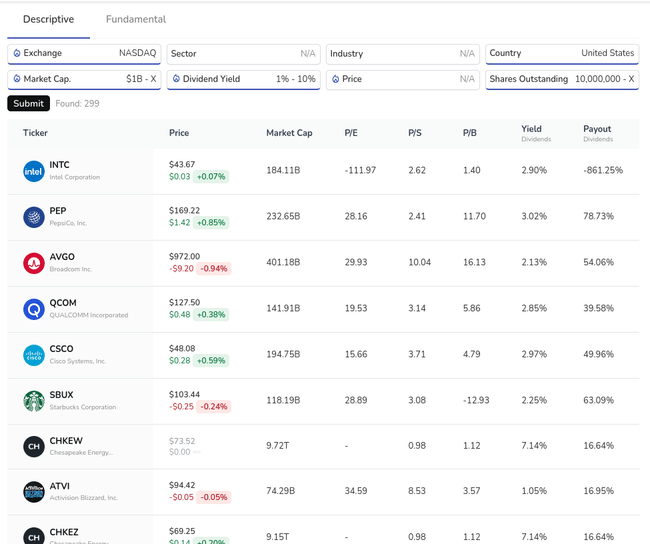
Task: Click the CHKEW ticker badge icon
Action: pos(34,446)
